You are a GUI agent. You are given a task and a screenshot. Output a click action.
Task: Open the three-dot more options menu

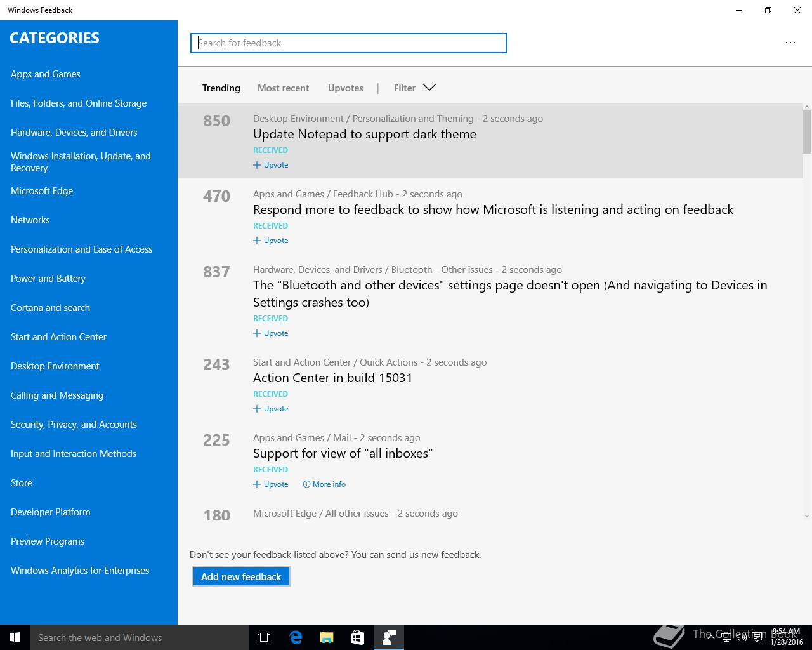(x=790, y=43)
